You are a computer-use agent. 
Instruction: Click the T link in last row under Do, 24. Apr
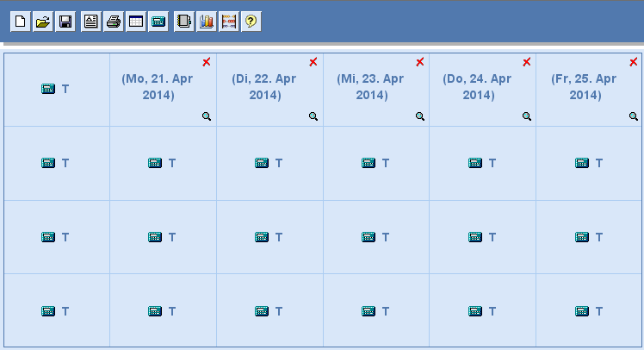(492, 311)
